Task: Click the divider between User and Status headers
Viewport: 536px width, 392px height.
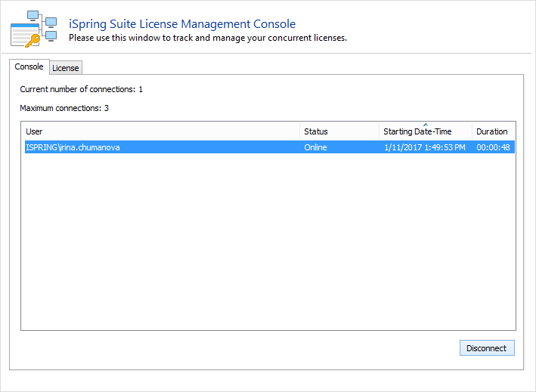Action: coord(300,131)
